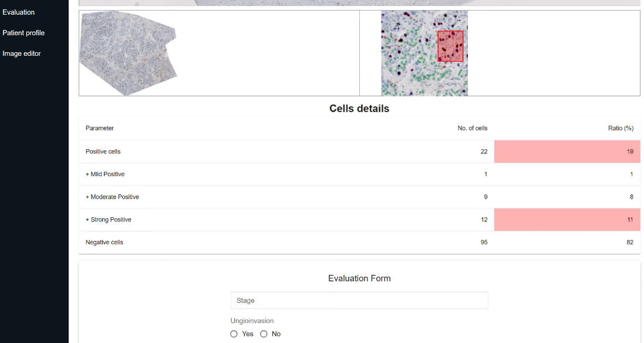Select the Positive cells table row

pos(359,152)
